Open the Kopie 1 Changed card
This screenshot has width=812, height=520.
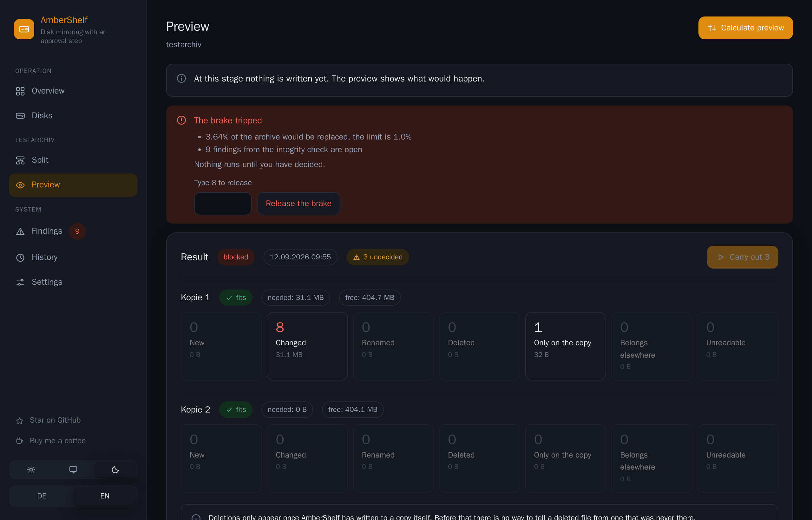(x=307, y=347)
